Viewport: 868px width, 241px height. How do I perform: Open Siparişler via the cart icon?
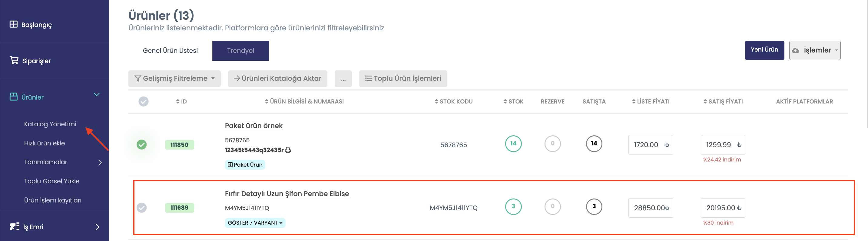click(x=14, y=60)
